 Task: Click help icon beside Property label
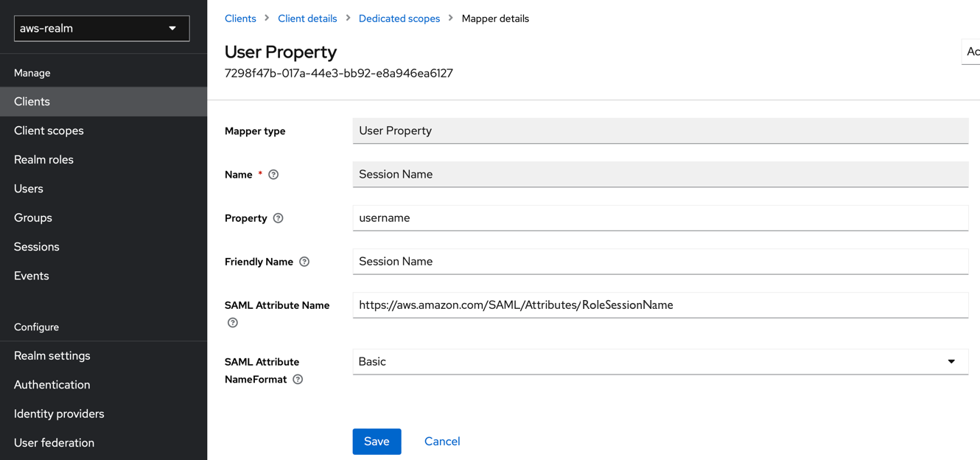tap(278, 218)
